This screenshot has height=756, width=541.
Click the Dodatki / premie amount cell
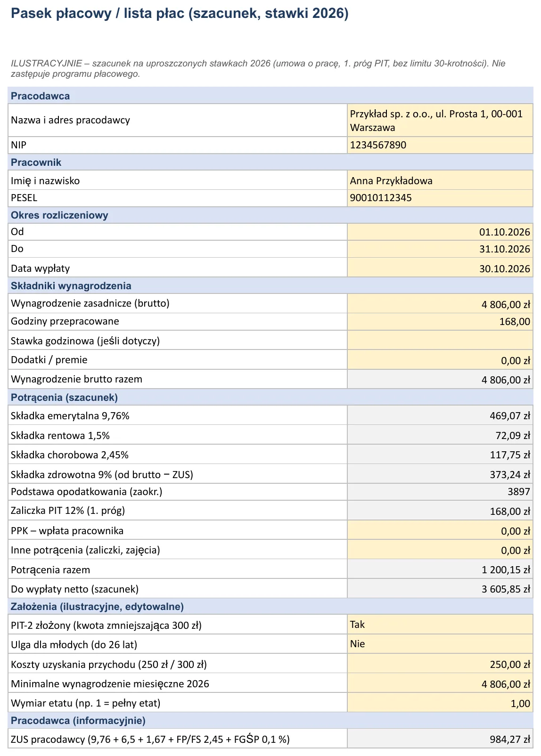440,360
